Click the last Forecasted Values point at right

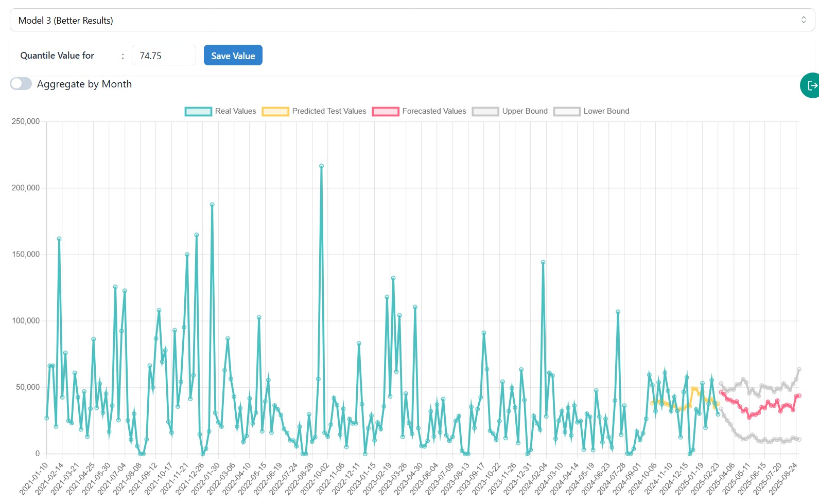pyautogui.click(x=799, y=395)
